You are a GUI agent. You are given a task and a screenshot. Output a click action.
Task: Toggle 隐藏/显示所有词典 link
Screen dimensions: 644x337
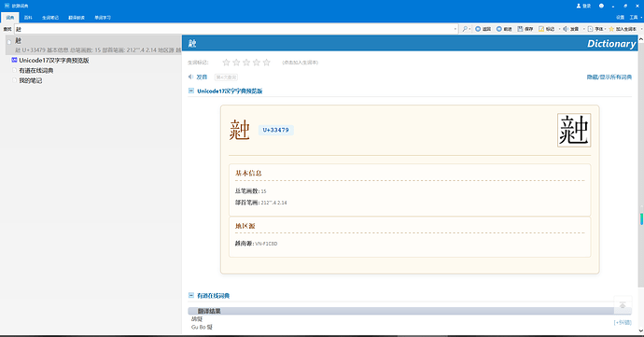point(609,77)
